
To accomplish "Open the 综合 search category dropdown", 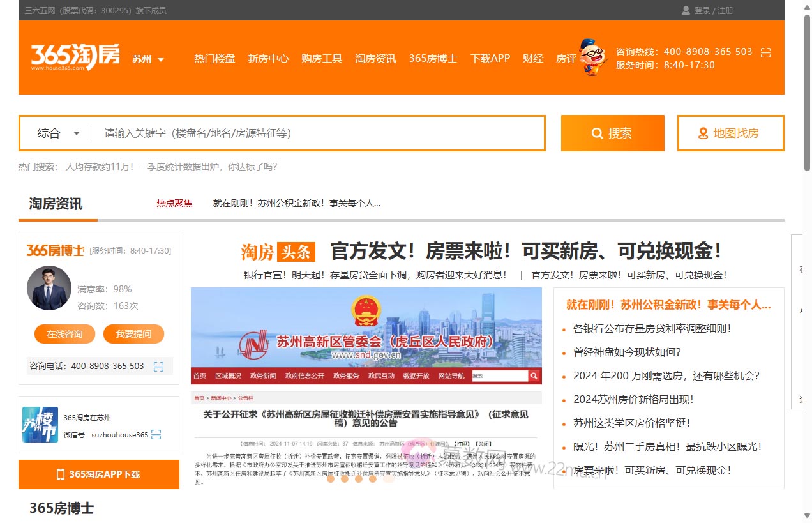I will [x=58, y=133].
